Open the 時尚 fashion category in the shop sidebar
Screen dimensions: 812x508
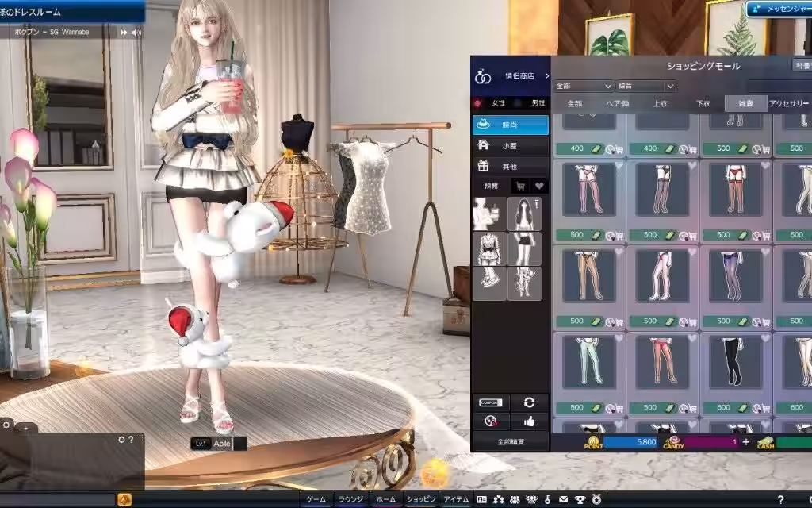click(x=511, y=125)
